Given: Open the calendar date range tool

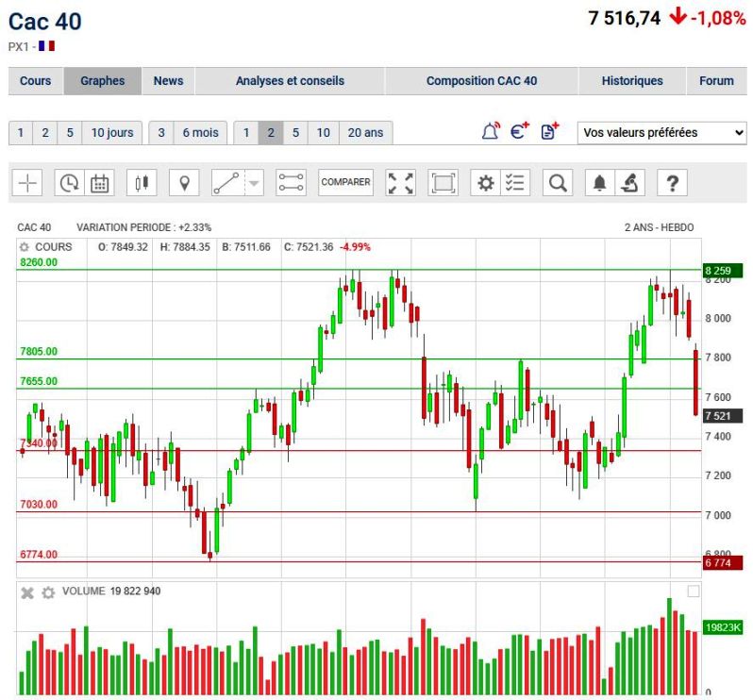Looking at the screenshot, I should 99,183.
